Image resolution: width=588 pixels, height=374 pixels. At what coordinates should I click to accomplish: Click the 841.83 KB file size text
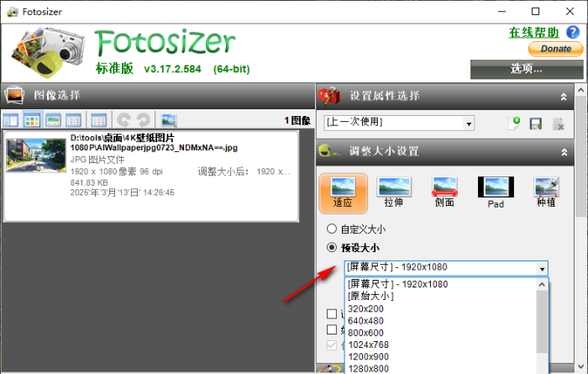(89, 182)
